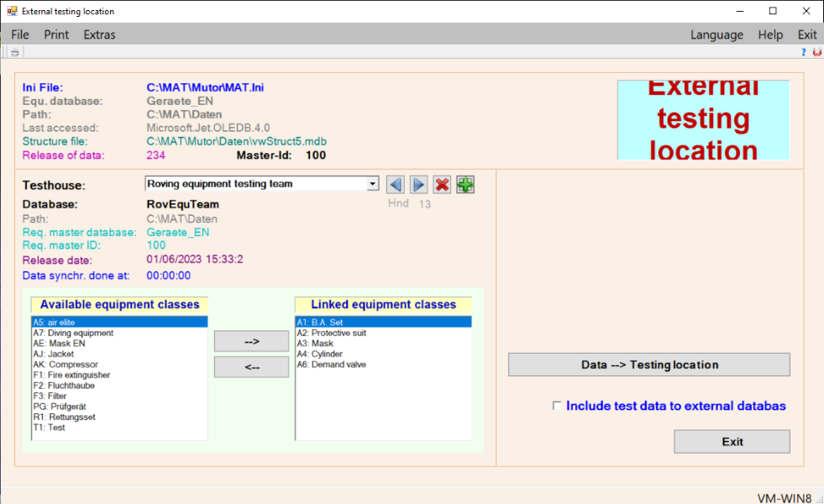Open the Language menu

tap(716, 34)
